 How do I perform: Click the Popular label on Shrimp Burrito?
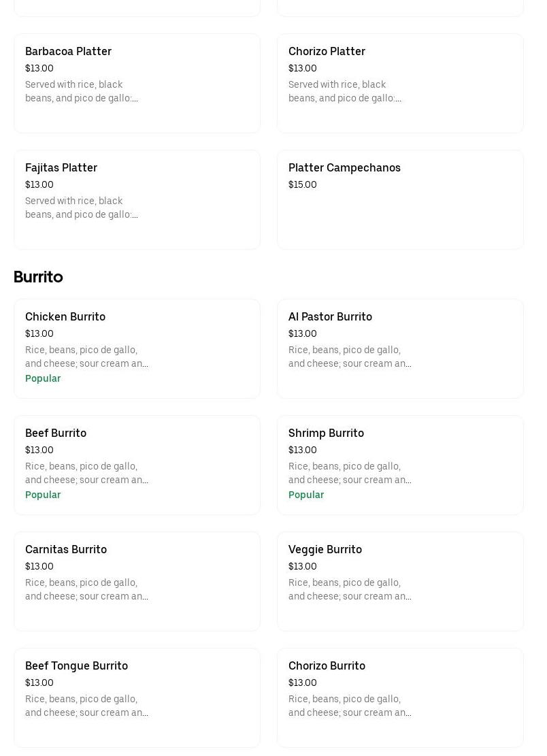pyautogui.click(x=306, y=495)
